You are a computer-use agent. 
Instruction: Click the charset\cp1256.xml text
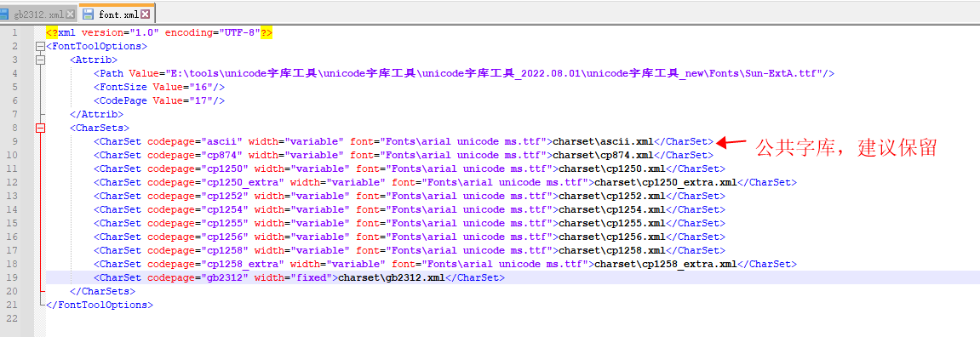[612, 237]
